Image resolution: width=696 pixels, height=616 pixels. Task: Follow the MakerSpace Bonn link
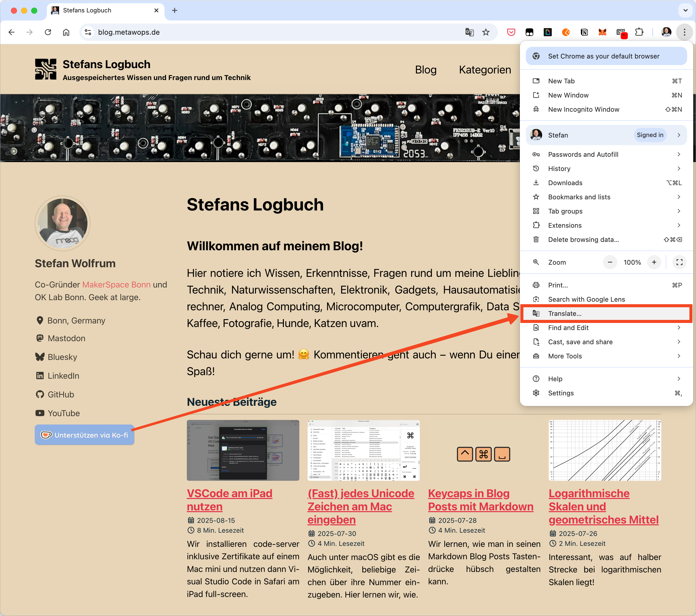point(116,284)
